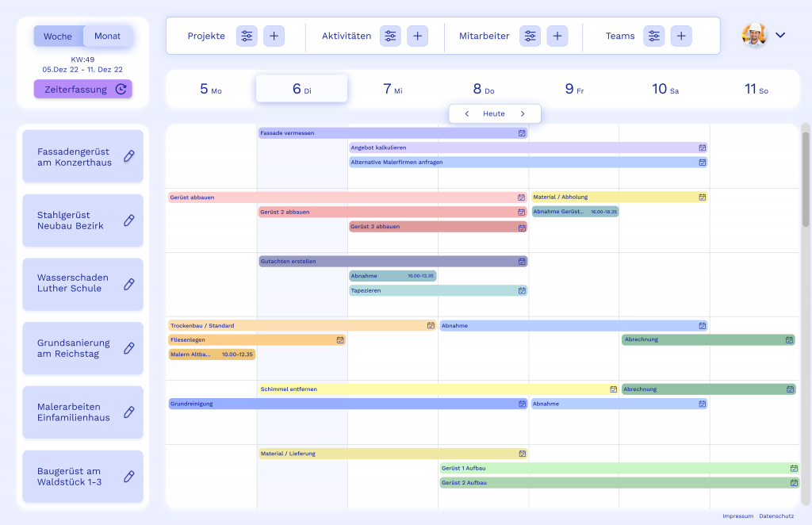812x525 pixels.
Task: Open the Aktivitäten filter sliders icon
Action: 390,36
